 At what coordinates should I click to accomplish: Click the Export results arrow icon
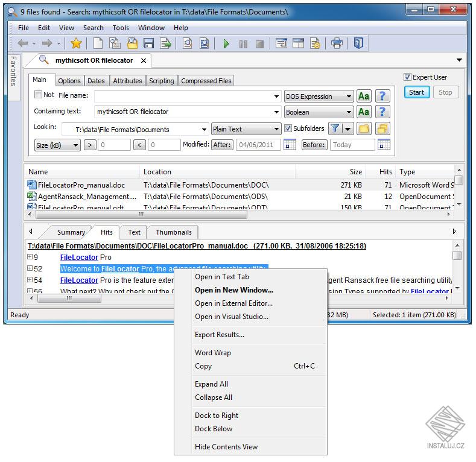click(166, 43)
